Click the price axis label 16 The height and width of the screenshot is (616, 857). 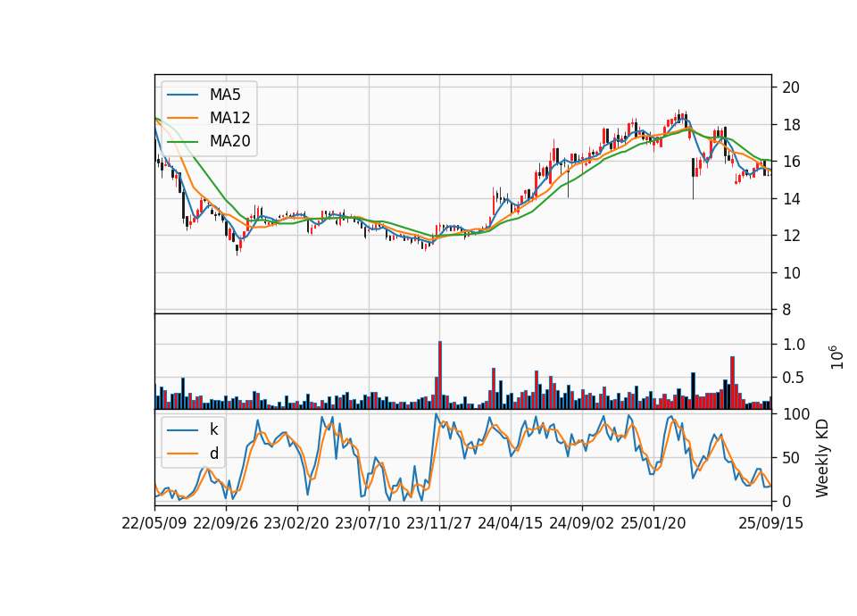click(791, 162)
